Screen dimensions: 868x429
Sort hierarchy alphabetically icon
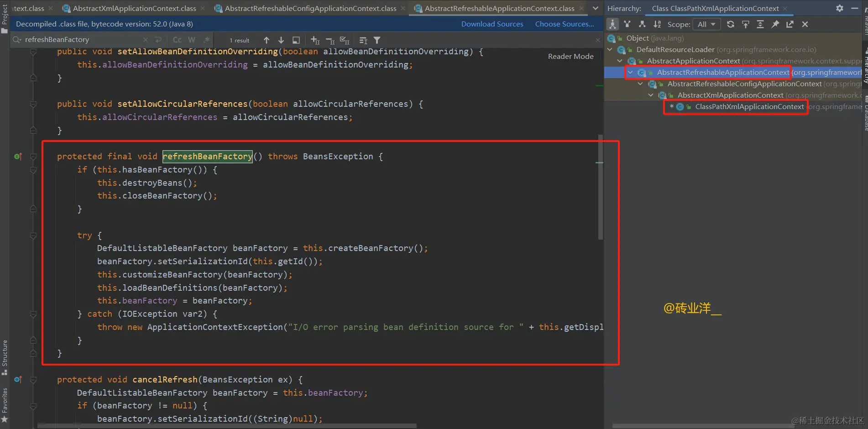pos(657,24)
